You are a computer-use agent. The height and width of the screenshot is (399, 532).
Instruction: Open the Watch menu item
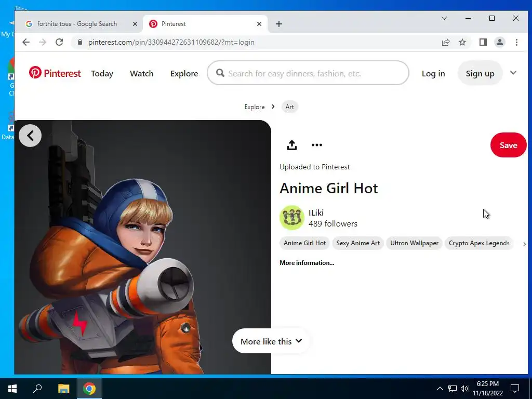click(141, 74)
